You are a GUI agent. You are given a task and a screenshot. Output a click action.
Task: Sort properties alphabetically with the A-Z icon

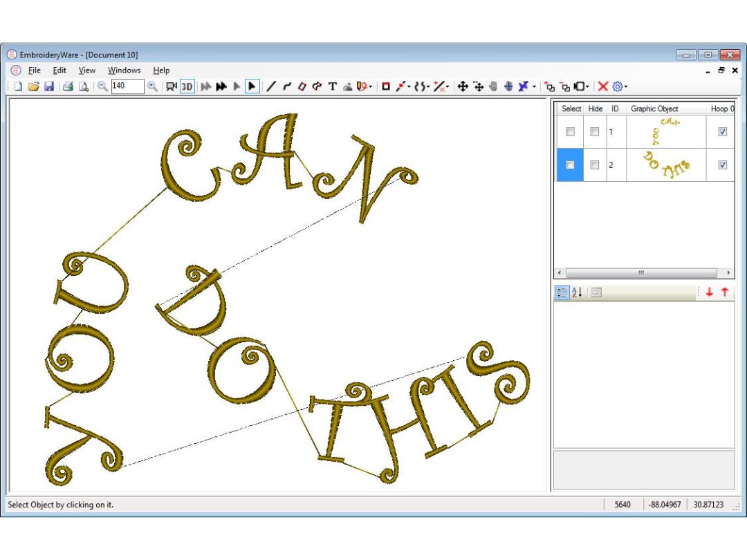[577, 292]
